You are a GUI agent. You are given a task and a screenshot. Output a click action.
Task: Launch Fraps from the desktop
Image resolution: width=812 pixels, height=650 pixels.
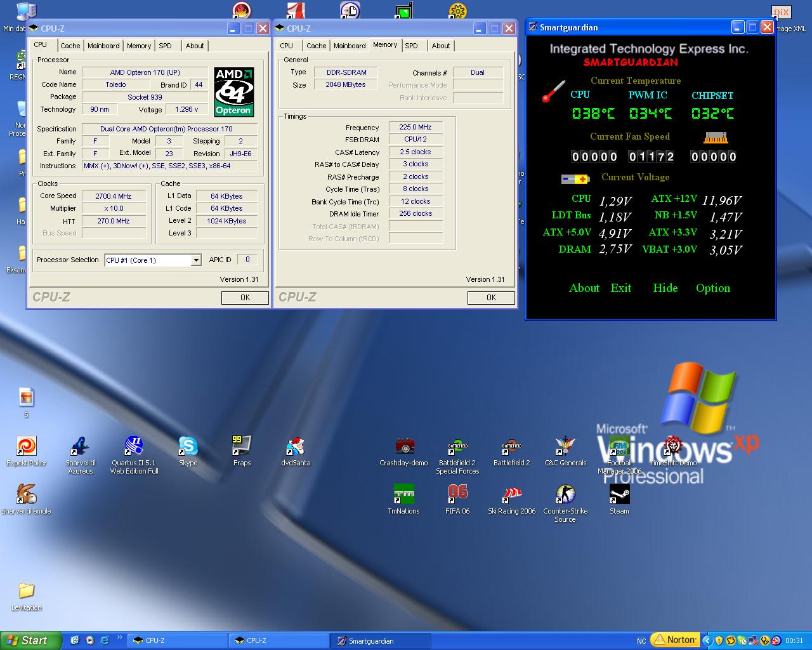click(x=242, y=451)
